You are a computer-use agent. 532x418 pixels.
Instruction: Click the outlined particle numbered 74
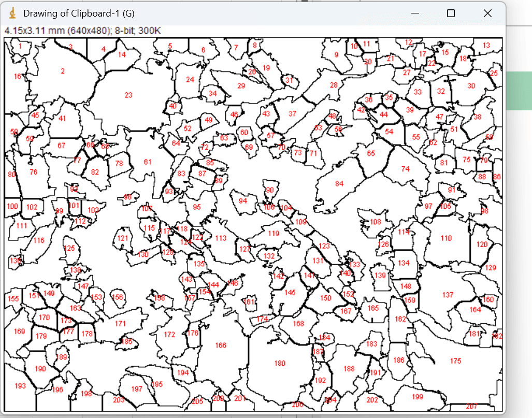click(405, 169)
